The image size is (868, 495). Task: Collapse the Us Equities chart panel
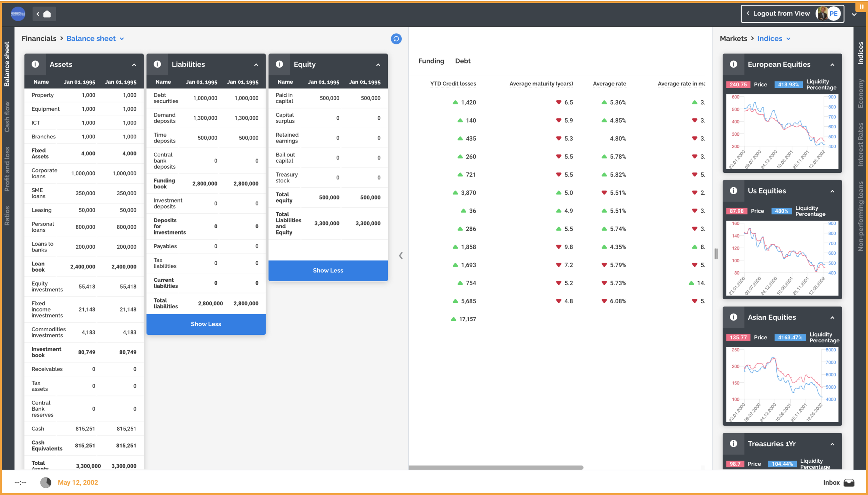[x=832, y=191]
